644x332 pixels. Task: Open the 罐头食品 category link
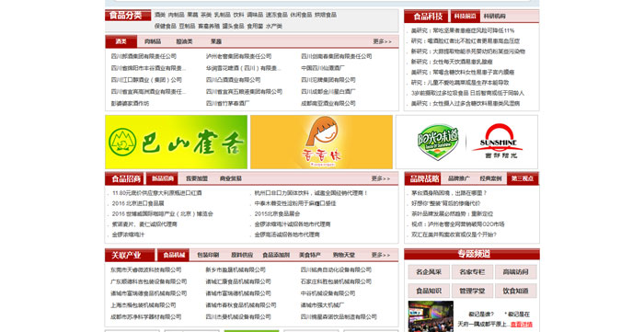[x=234, y=26]
